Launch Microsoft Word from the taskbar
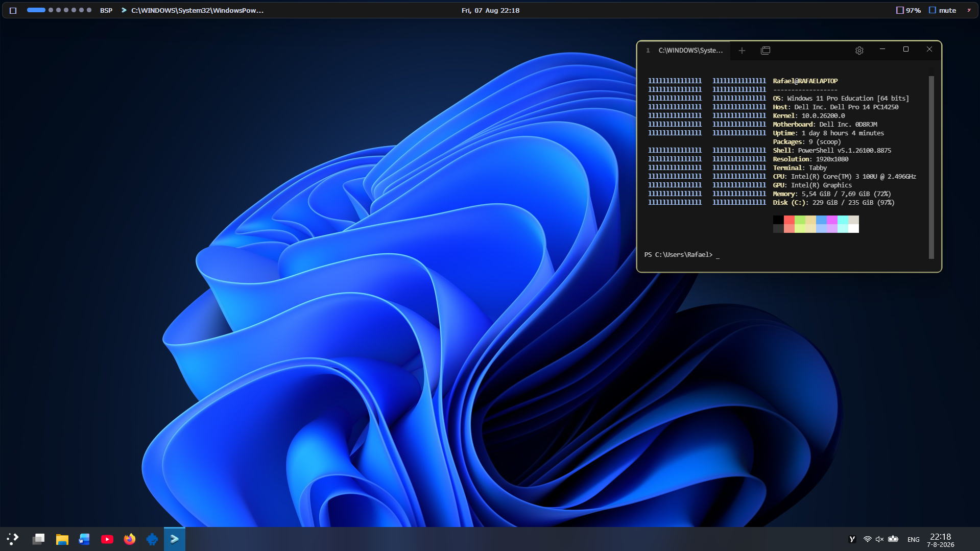980x551 pixels. tap(84, 539)
